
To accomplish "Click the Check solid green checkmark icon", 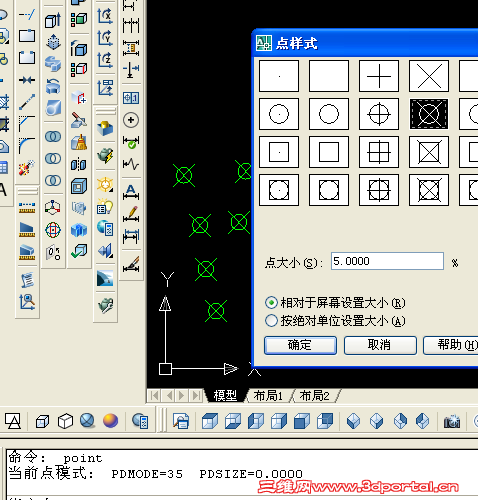I will [79, 251].
